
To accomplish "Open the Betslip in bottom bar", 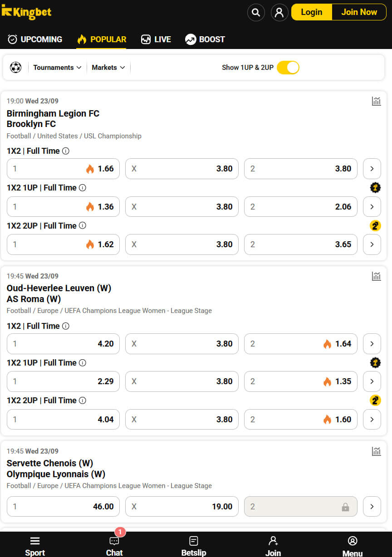I will tap(194, 546).
